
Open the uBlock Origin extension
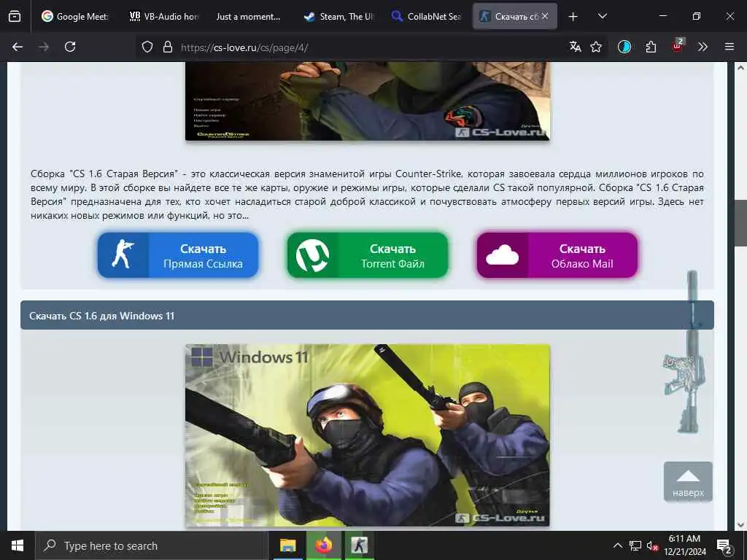(678, 46)
